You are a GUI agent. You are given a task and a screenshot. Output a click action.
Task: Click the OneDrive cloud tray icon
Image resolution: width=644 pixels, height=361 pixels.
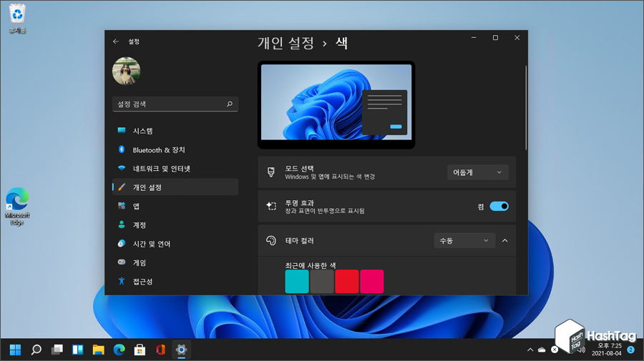[x=542, y=350]
